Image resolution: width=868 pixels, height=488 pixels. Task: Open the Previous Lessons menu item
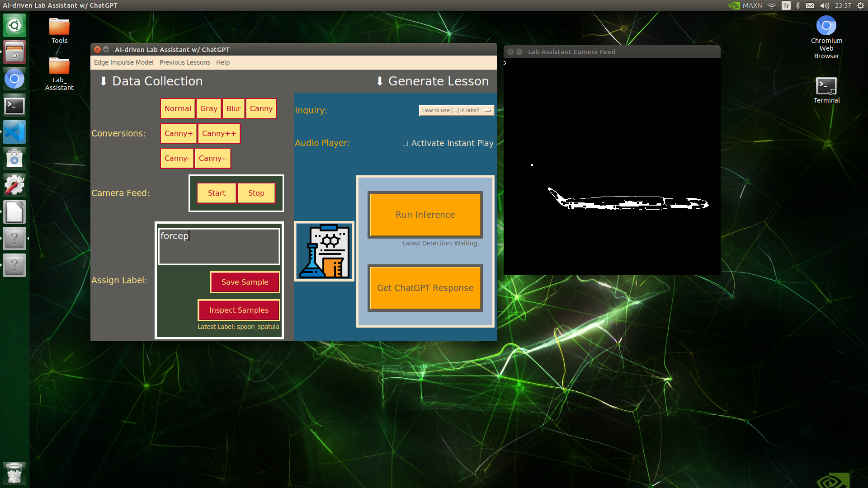(185, 62)
